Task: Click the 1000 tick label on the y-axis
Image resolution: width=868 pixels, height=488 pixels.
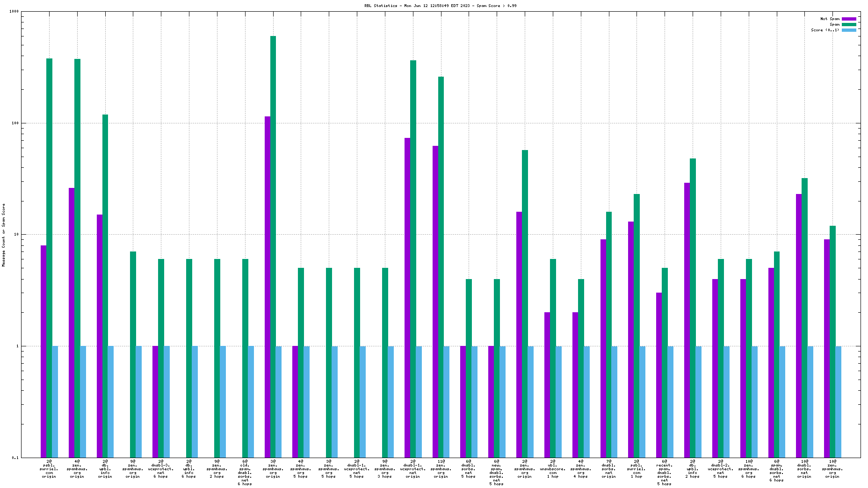Action: click(x=14, y=12)
